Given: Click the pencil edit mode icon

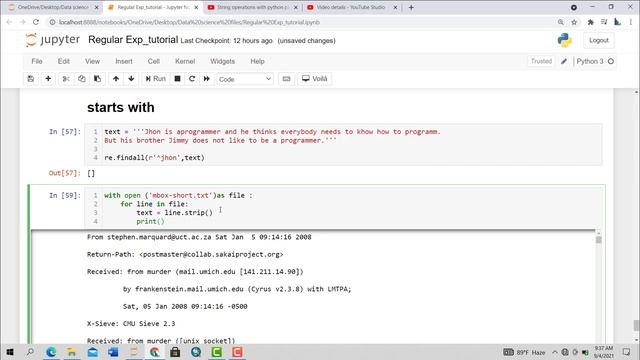Looking at the screenshot, I should click(564, 61).
